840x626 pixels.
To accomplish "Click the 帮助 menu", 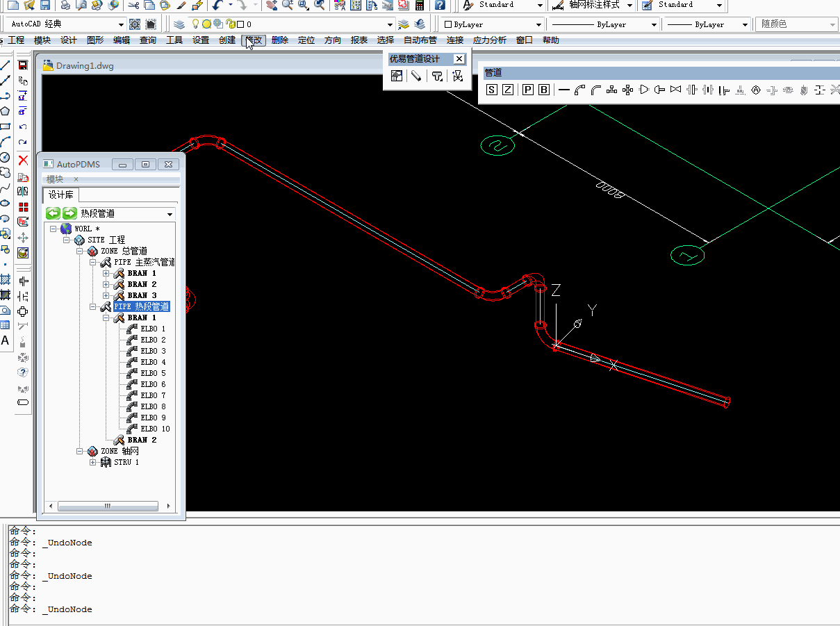I will coord(551,40).
